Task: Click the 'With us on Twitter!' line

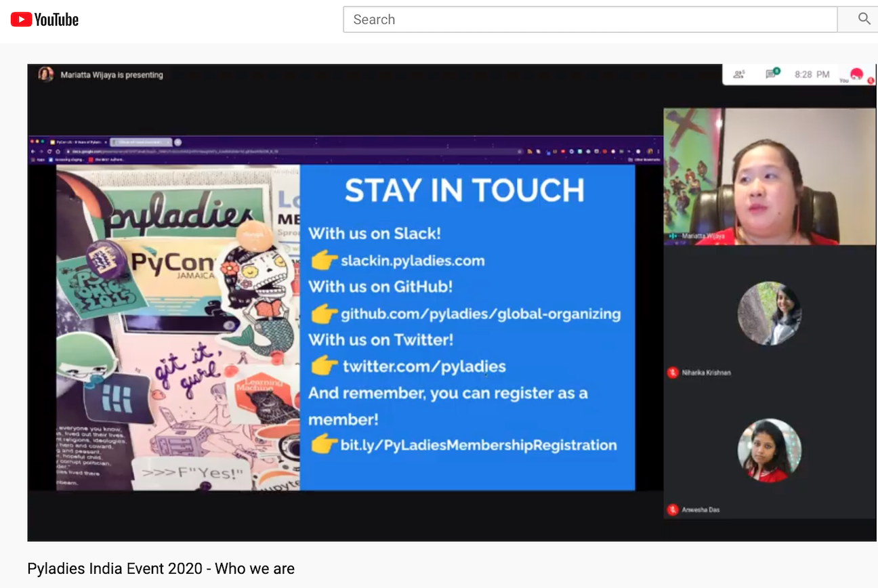Action: pyautogui.click(x=381, y=339)
